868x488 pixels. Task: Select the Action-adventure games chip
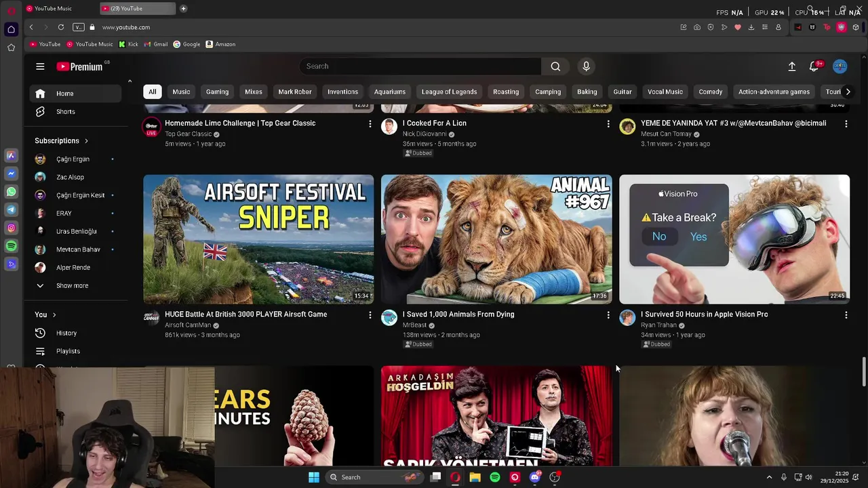(x=774, y=91)
